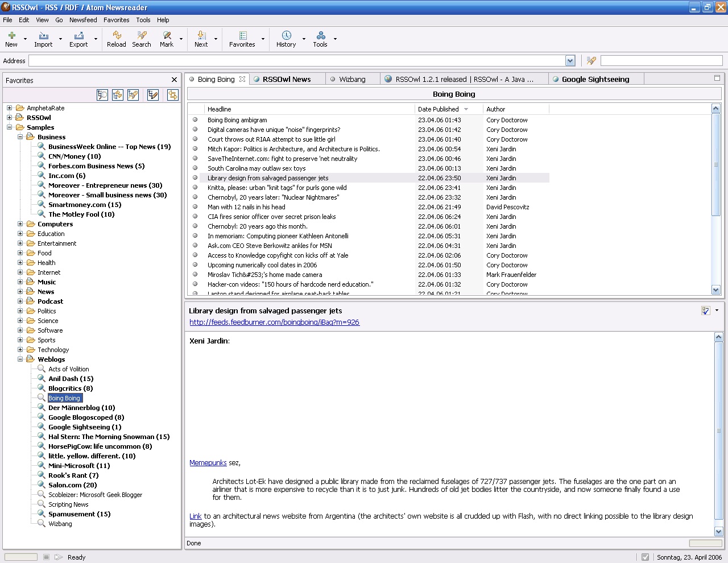Screen dimensions: 728x563
Task: Open the Newsfeed menu
Action: 83,20
